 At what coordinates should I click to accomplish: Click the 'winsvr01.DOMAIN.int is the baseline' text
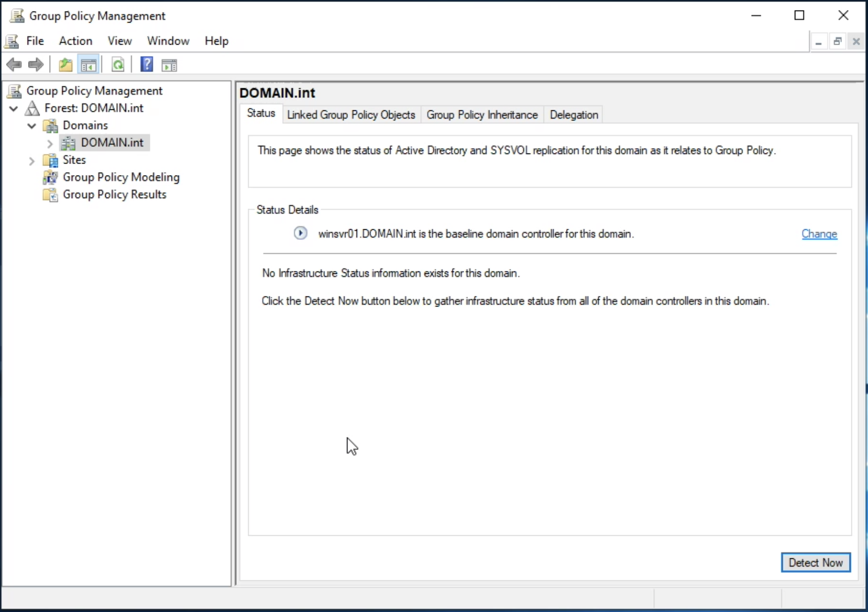click(476, 234)
